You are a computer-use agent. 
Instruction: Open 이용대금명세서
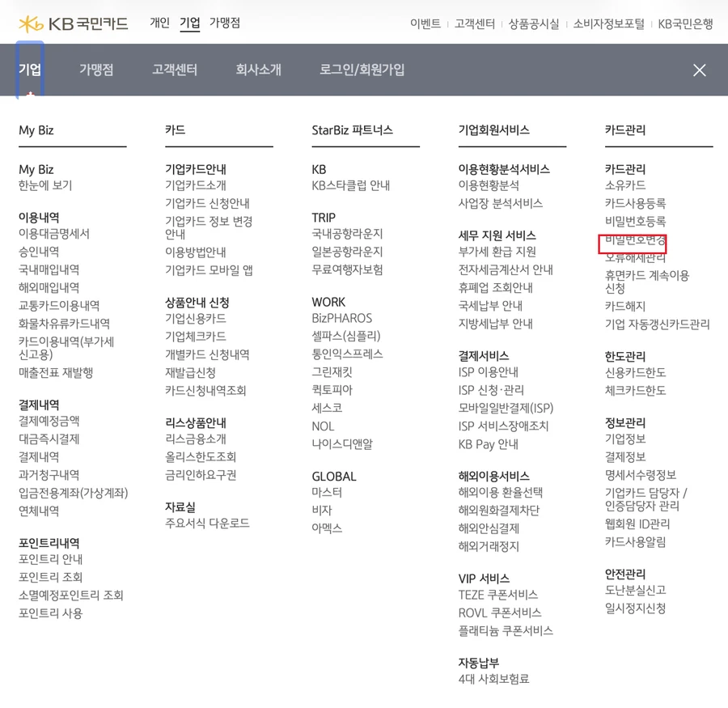click(54, 234)
